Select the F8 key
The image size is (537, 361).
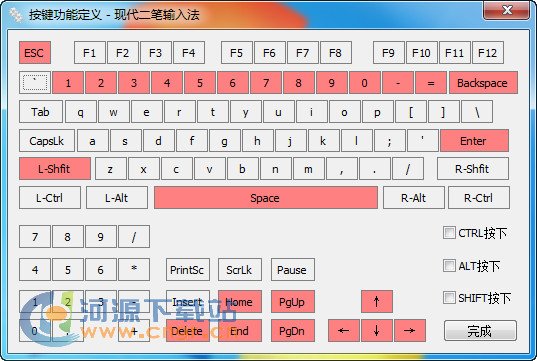(x=336, y=53)
